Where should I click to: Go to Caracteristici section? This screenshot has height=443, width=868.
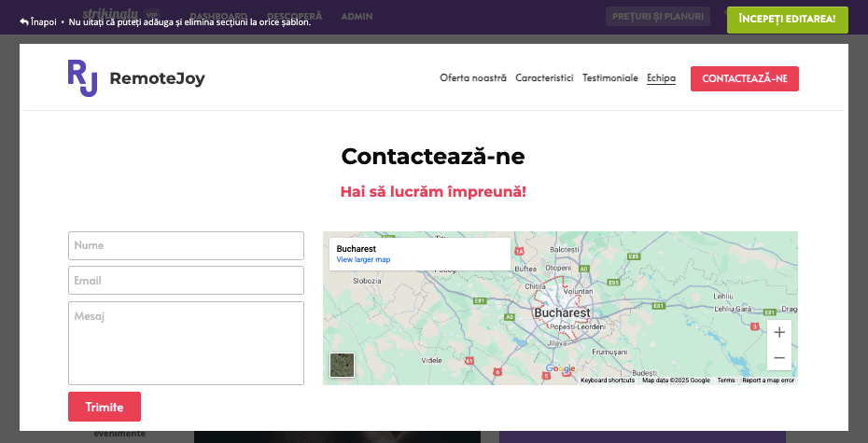tap(544, 78)
